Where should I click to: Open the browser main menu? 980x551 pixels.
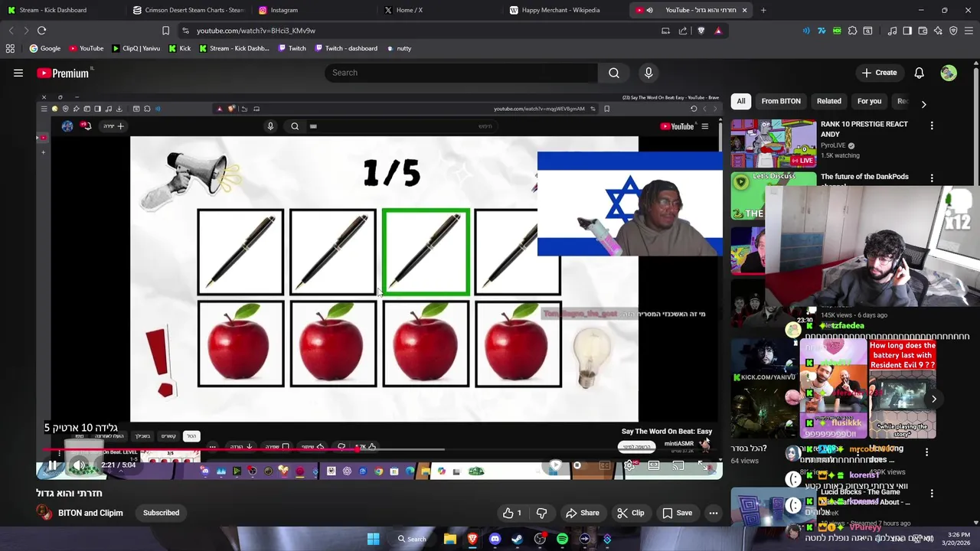pos(969,31)
